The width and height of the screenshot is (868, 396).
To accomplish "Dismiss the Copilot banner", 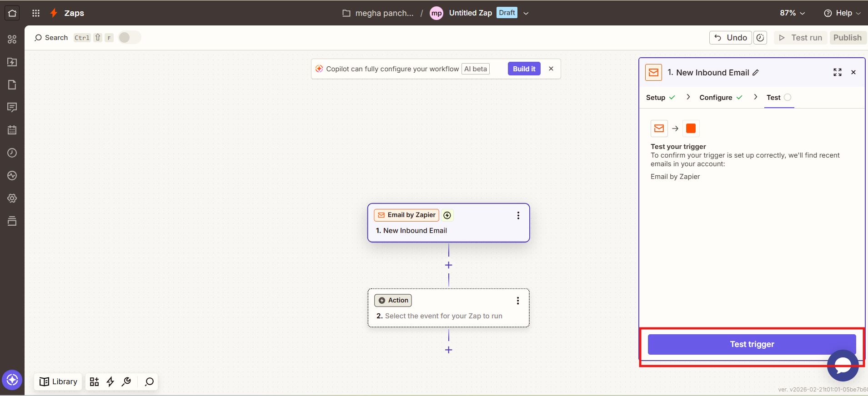I will click(551, 69).
